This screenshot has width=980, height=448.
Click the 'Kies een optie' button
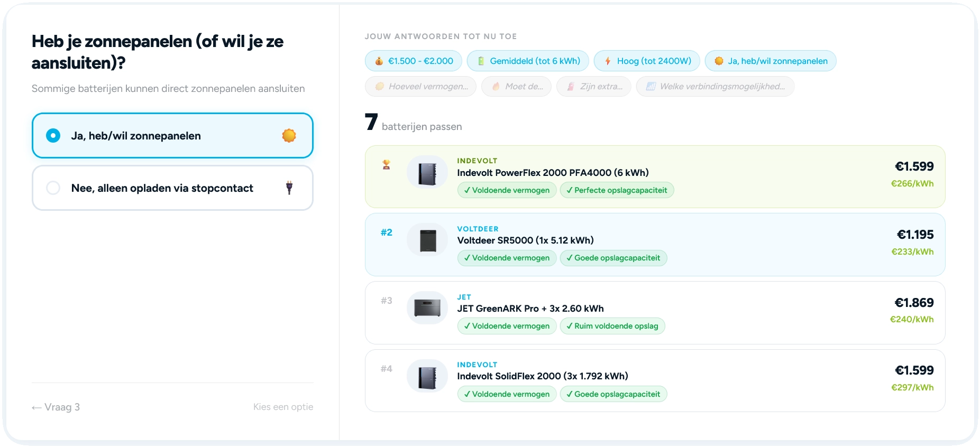[283, 407]
